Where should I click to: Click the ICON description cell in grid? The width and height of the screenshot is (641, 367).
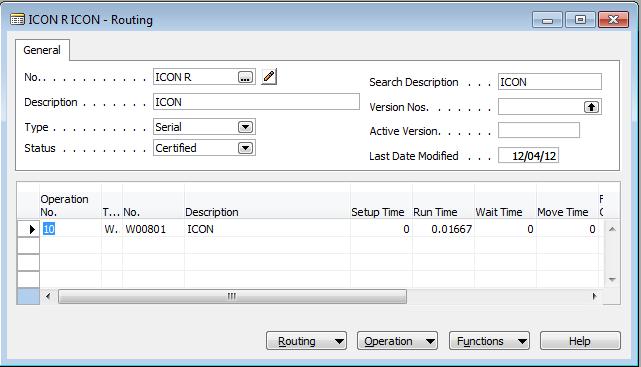pyautogui.click(x=267, y=229)
